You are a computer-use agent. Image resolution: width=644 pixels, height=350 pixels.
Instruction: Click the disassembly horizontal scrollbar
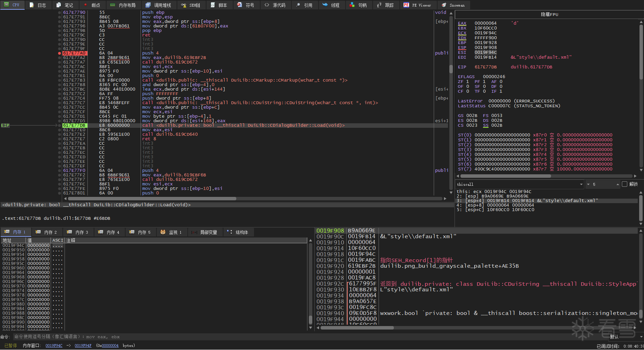coord(152,199)
